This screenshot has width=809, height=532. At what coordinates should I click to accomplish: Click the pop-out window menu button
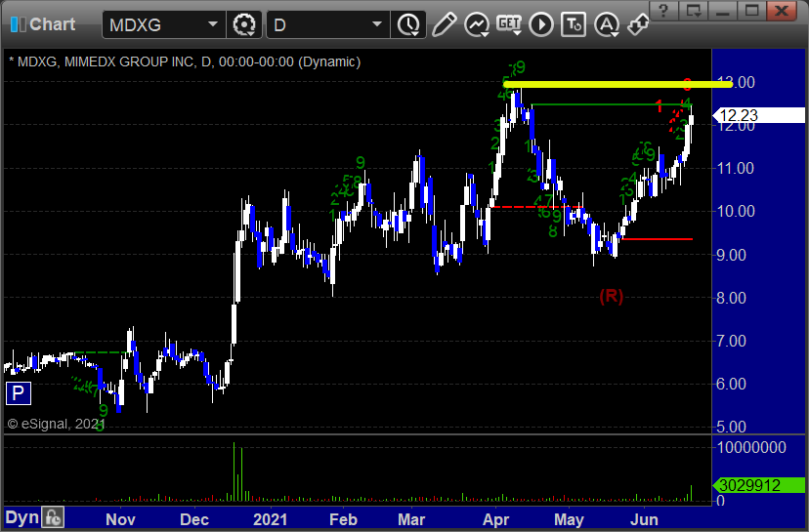[x=693, y=11]
